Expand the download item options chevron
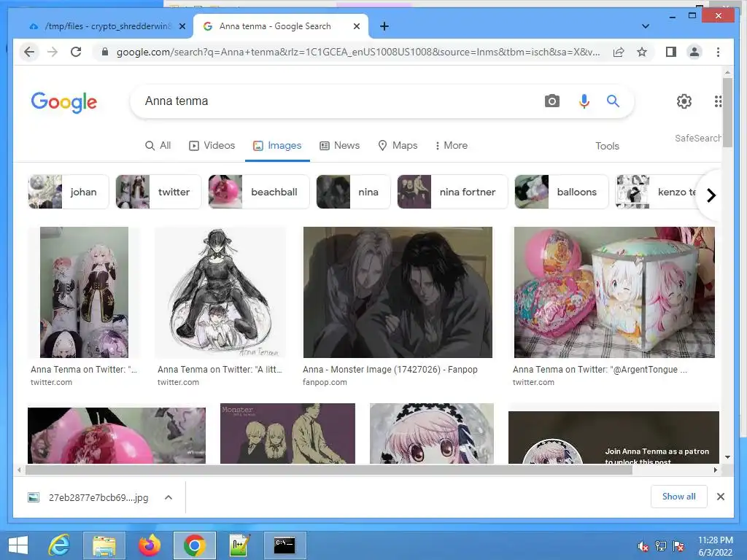The width and height of the screenshot is (747, 560). pos(169,497)
